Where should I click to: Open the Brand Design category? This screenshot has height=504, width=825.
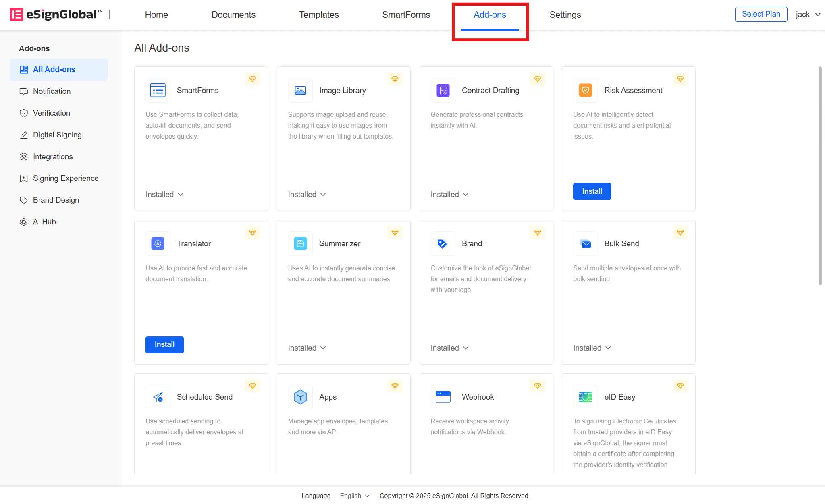[59, 200]
